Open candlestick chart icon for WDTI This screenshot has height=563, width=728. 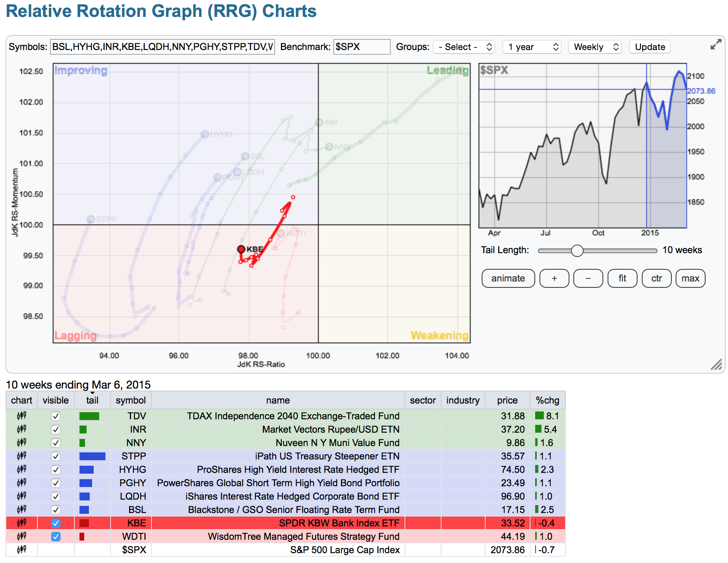click(x=22, y=536)
